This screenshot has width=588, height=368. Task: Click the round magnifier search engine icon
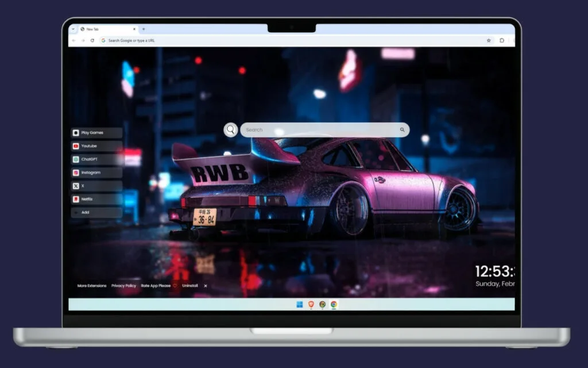point(231,130)
